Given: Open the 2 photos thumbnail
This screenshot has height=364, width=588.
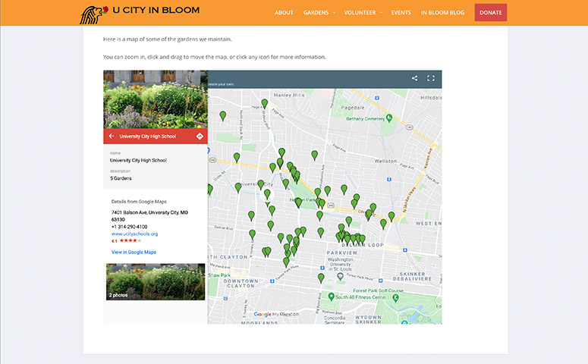Looking at the screenshot, I should pyautogui.click(x=156, y=281).
